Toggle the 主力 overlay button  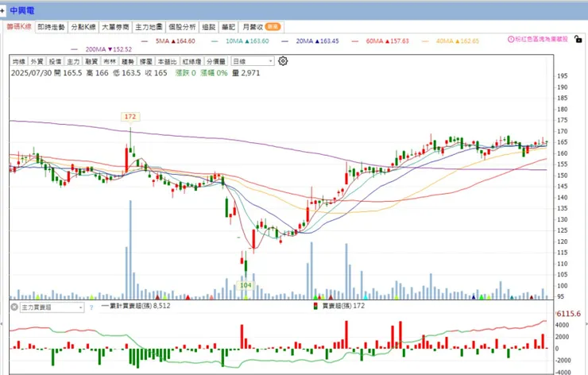point(73,61)
